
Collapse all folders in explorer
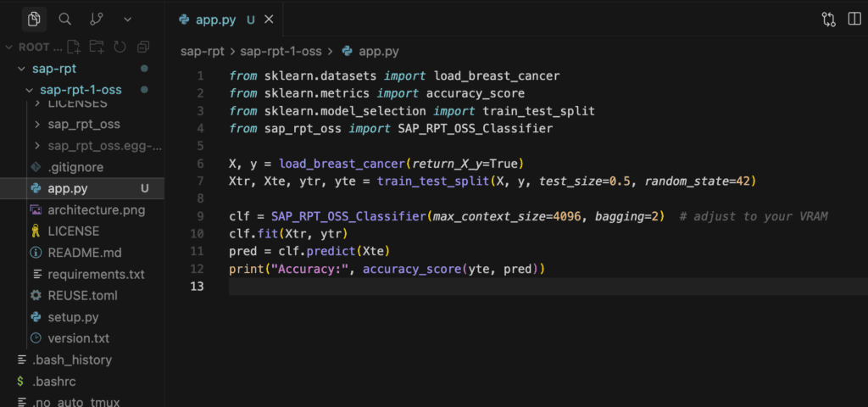[142, 47]
